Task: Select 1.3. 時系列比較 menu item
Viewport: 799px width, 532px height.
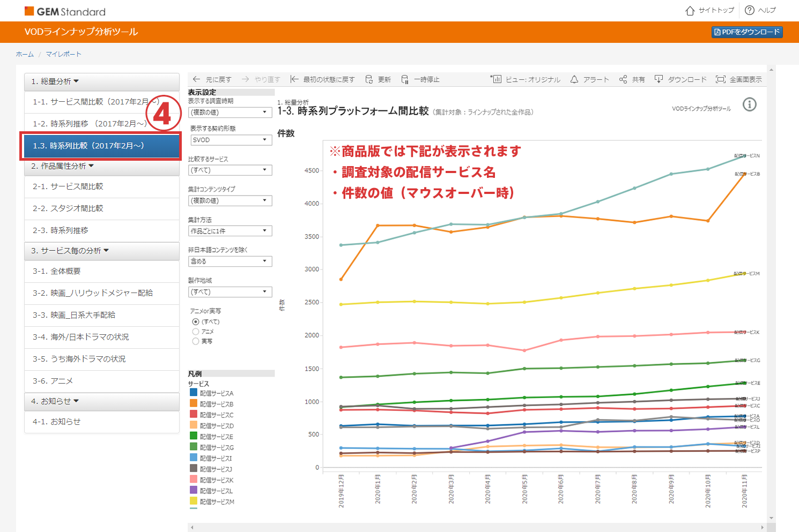Action: 102,146
